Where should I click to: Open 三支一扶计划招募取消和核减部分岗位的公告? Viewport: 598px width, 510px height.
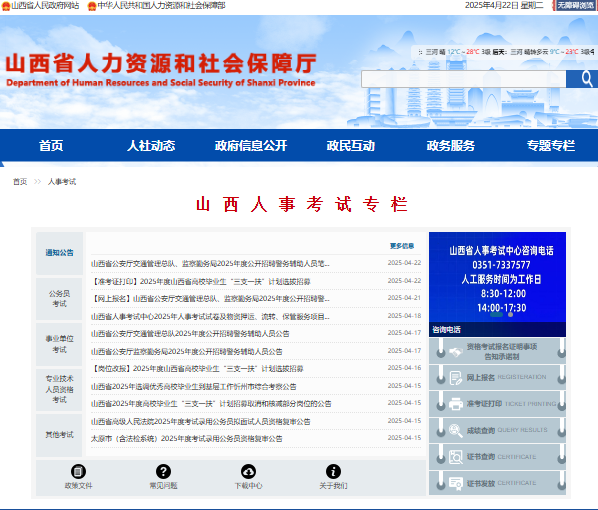(211, 404)
